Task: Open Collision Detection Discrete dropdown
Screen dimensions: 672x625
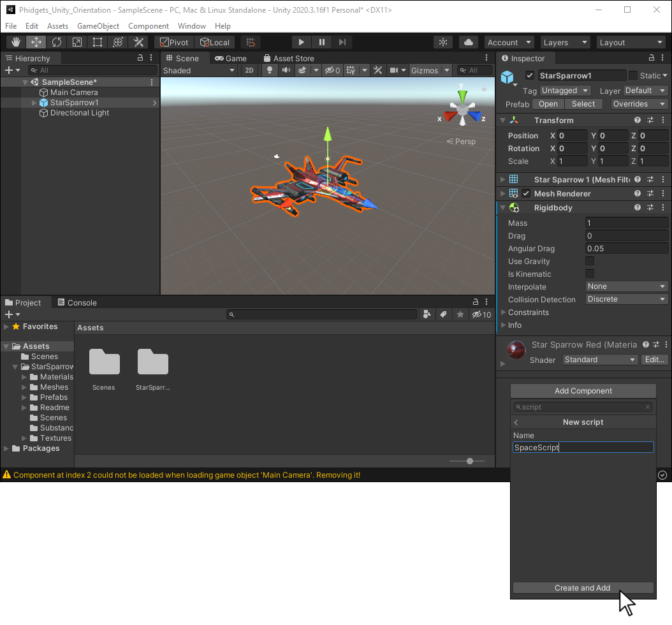Action: (x=626, y=299)
